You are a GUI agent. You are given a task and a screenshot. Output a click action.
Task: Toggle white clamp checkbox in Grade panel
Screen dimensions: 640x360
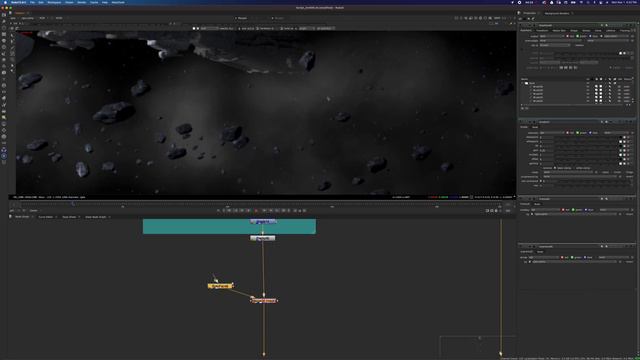coord(574,168)
